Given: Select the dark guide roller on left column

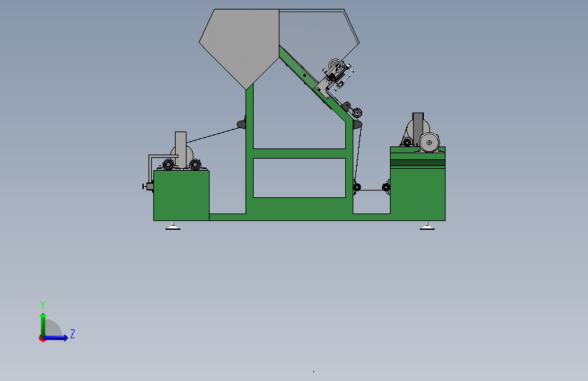Looking at the screenshot, I should coord(241,124).
